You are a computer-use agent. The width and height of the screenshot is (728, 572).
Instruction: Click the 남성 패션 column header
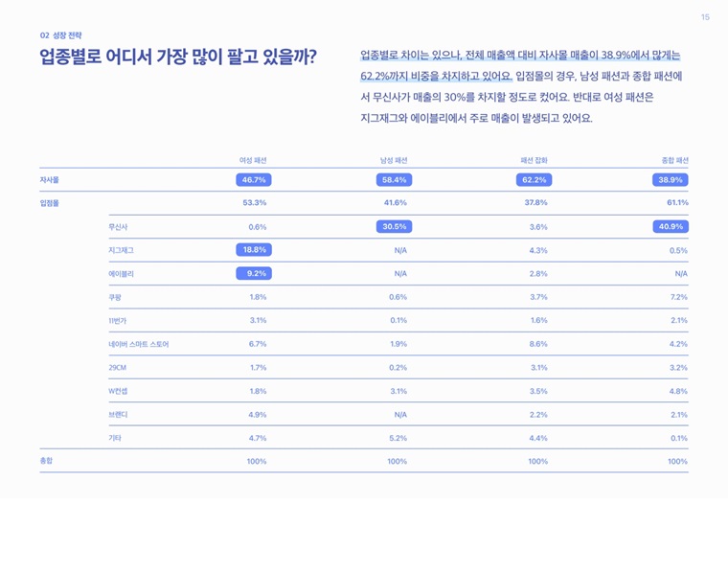394,160
